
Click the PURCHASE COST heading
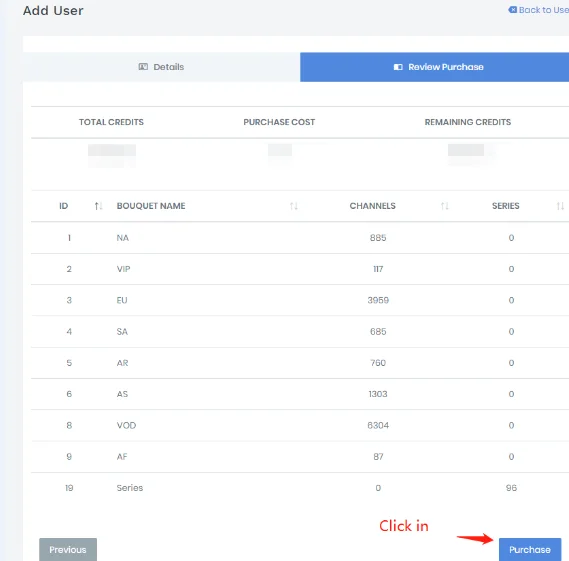point(279,122)
